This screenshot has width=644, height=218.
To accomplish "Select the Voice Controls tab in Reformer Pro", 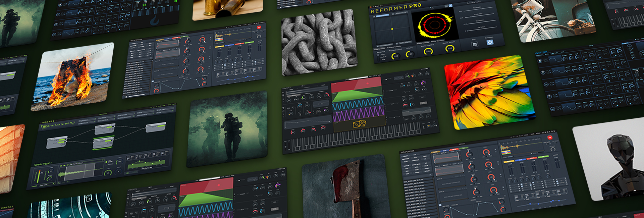I will pos(379,49).
